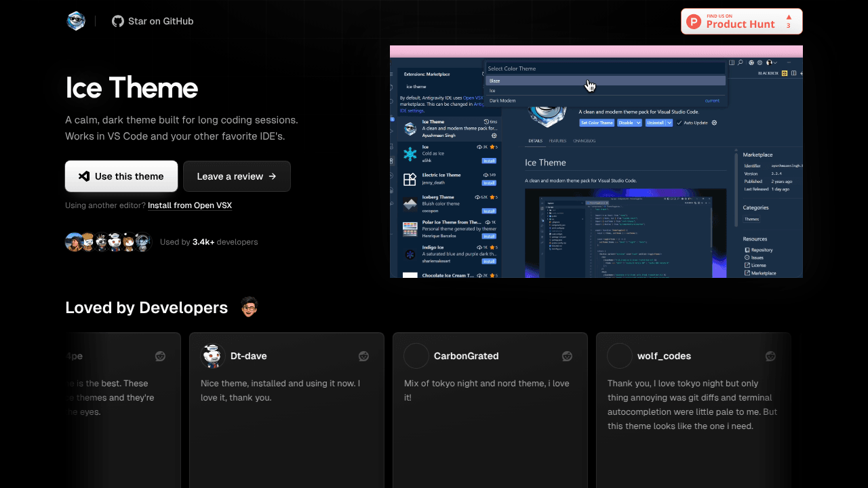
Task: Click the Reddit icon on Dt-dave's card
Action: pos(363,356)
